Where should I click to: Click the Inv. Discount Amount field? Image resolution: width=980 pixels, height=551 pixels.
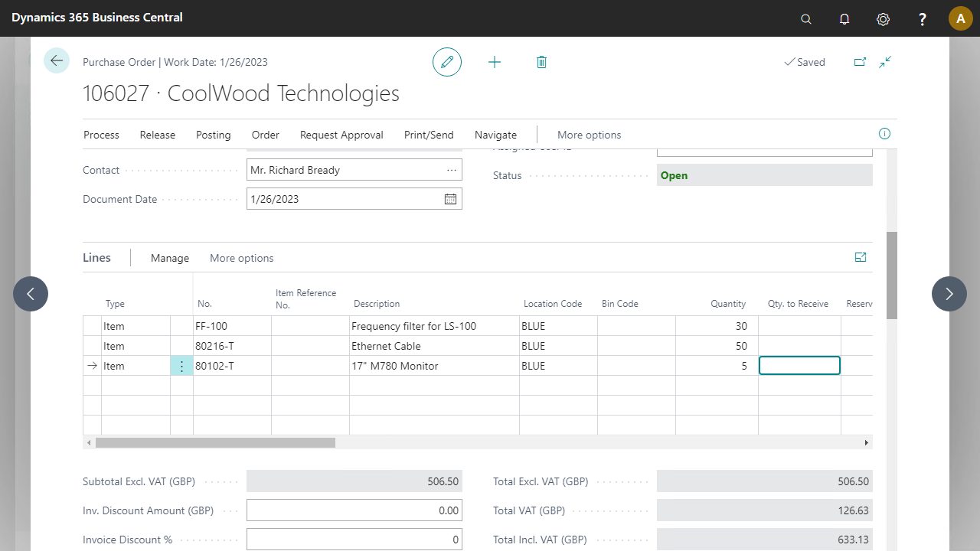pos(354,510)
